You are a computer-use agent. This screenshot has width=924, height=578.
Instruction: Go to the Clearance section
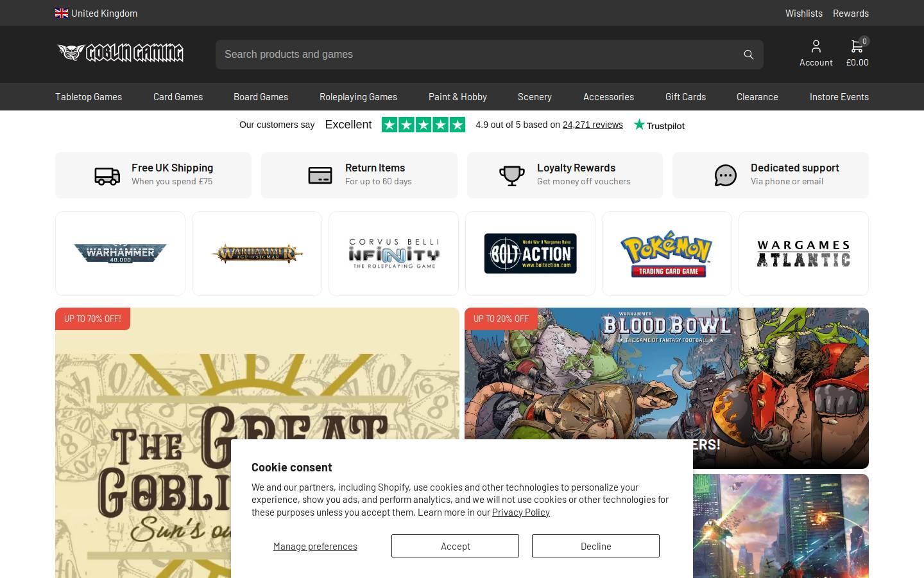click(757, 97)
